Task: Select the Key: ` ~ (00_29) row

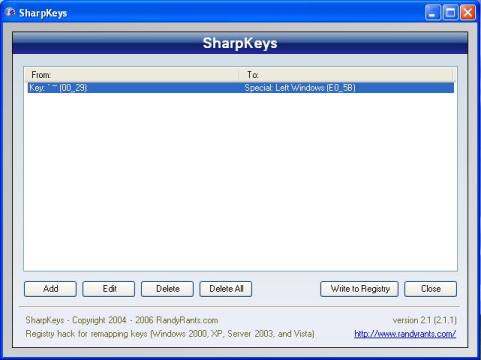Action: pyautogui.click(x=240, y=88)
